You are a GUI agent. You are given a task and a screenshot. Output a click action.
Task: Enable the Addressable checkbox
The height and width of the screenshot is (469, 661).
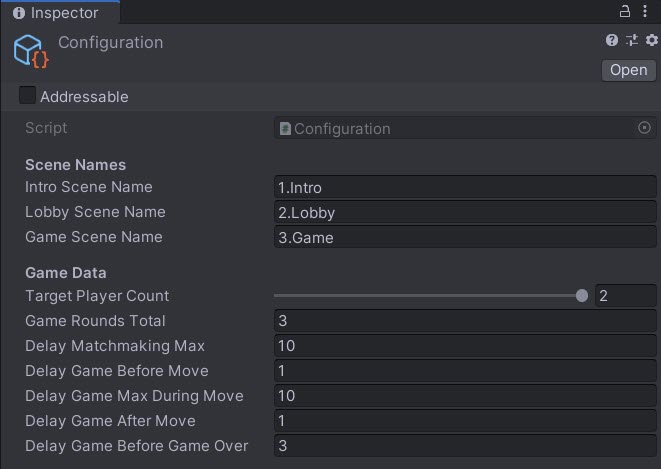click(27, 96)
